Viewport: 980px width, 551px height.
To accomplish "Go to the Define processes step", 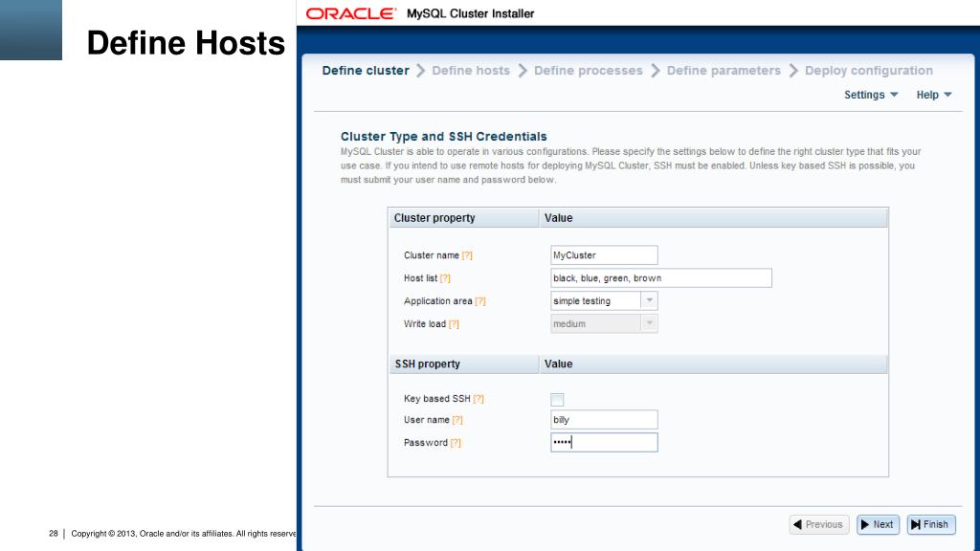I will point(589,71).
